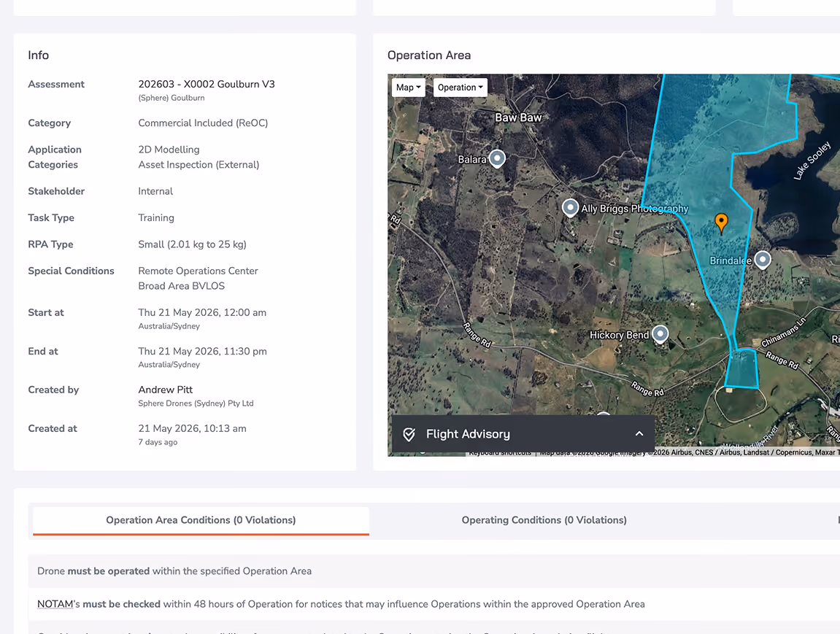The width and height of the screenshot is (840, 634).
Task: Select the (Sphere) Goulburn subtitle
Action: coord(172,98)
